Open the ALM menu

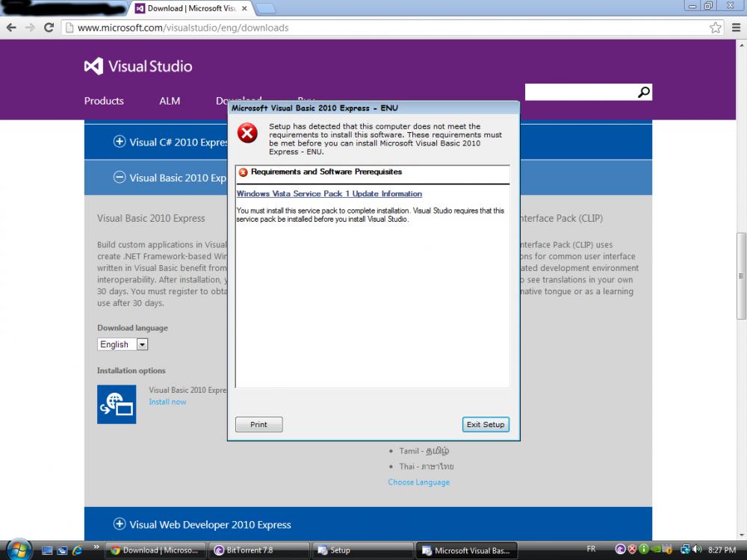pos(170,101)
